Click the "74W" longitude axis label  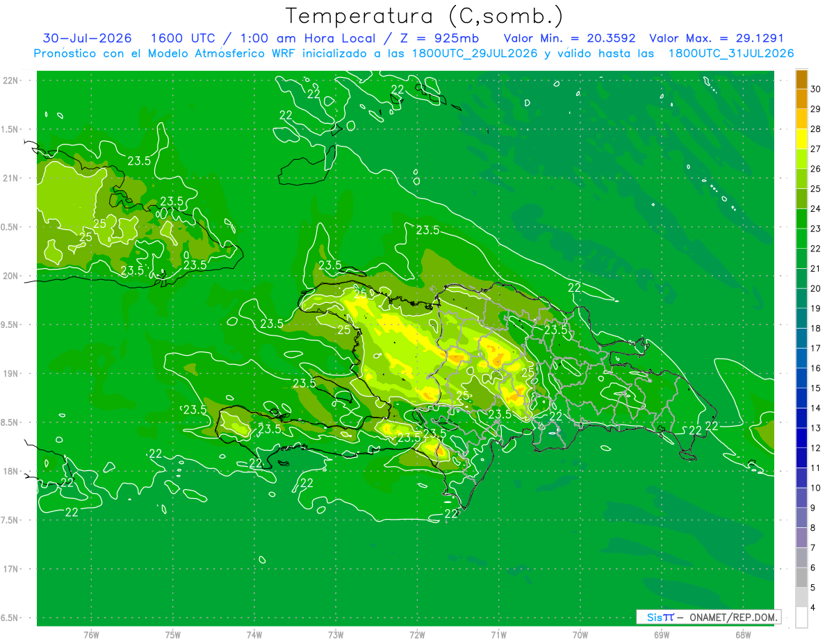(254, 635)
